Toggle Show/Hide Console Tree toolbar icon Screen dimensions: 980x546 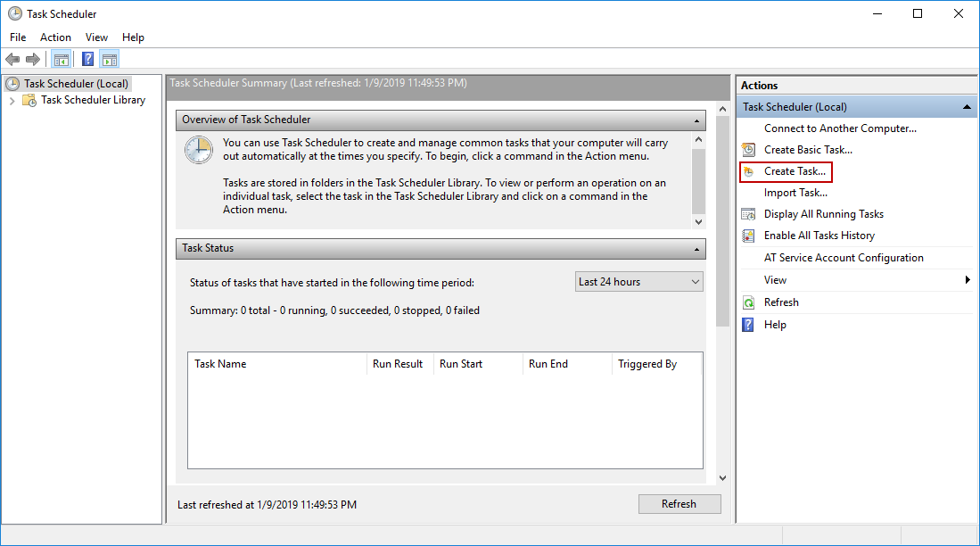click(x=62, y=60)
